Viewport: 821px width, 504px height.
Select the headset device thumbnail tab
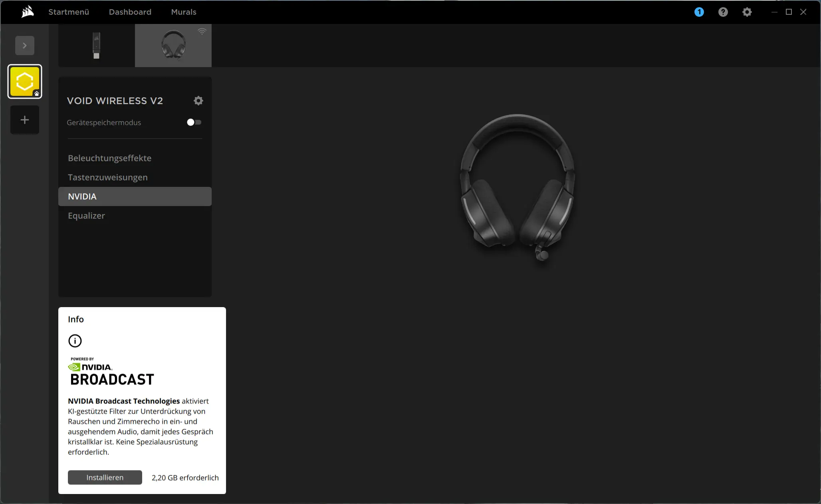tap(173, 46)
